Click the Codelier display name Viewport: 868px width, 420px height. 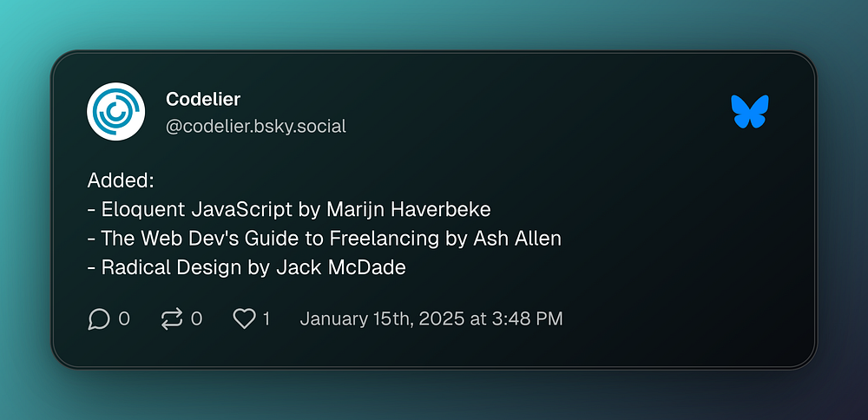click(203, 100)
